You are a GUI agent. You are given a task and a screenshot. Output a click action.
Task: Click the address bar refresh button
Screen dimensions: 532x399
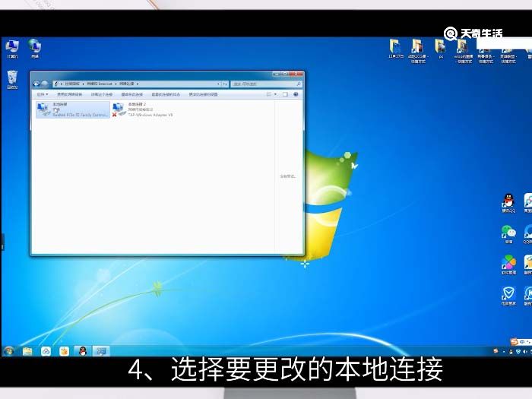point(225,84)
